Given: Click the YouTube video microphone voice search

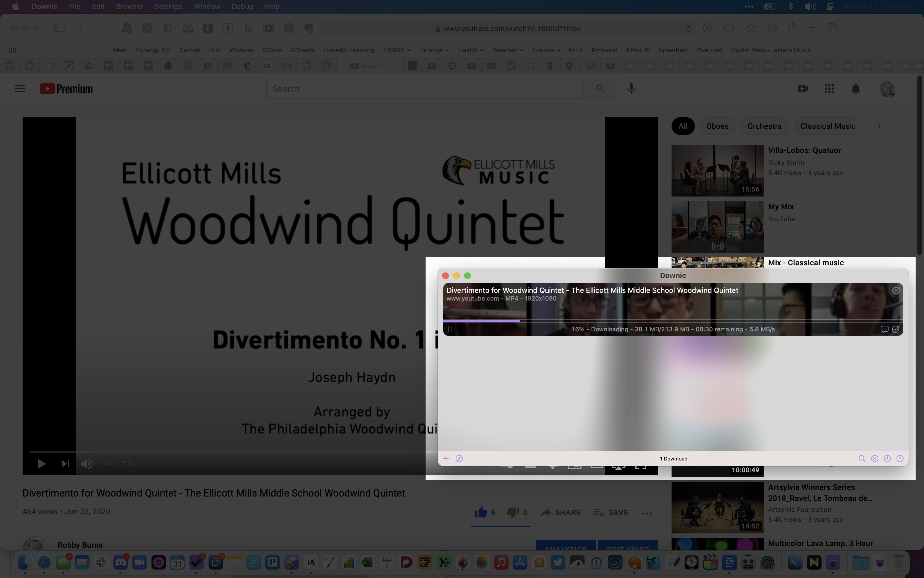Looking at the screenshot, I should [631, 89].
